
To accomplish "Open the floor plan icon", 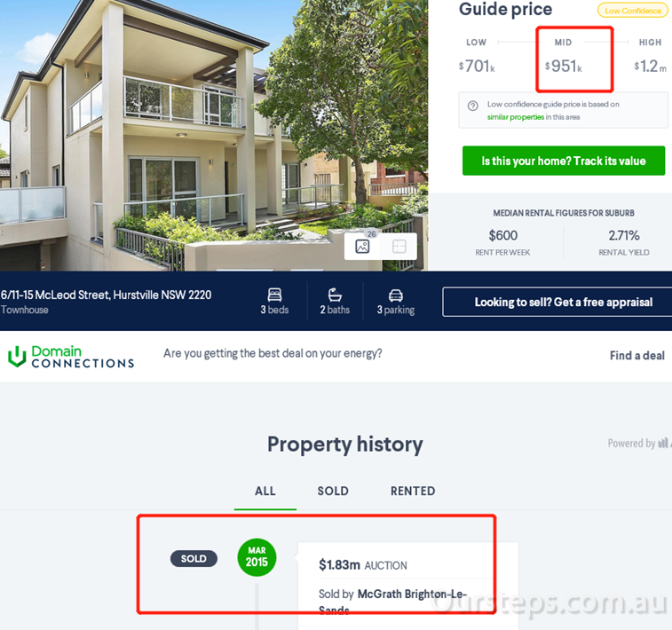I will click(399, 247).
